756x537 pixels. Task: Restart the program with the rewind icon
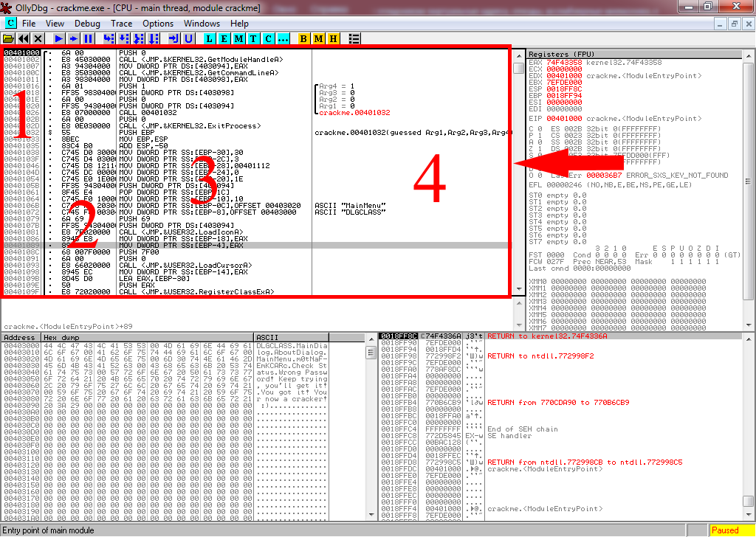[24, 38]
